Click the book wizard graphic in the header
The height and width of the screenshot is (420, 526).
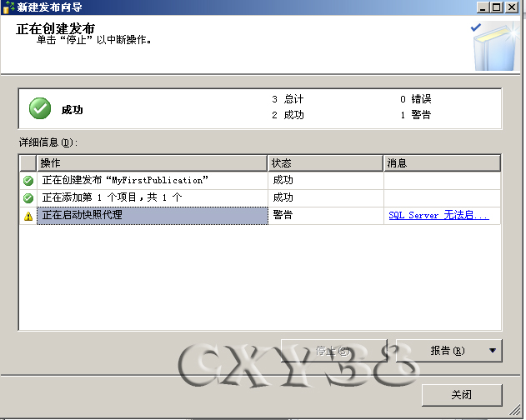pyautogui.click(x=492, y=46)
